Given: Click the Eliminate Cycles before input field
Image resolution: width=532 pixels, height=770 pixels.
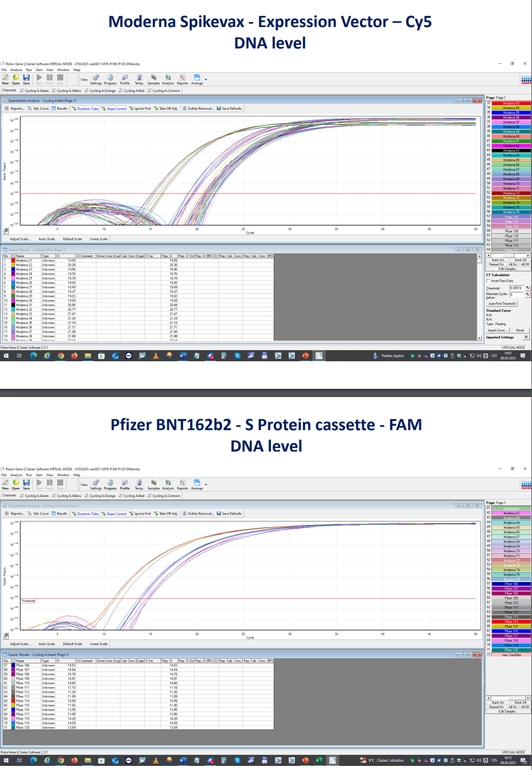Looking at the screenshot, I should (x=517, y=294).
